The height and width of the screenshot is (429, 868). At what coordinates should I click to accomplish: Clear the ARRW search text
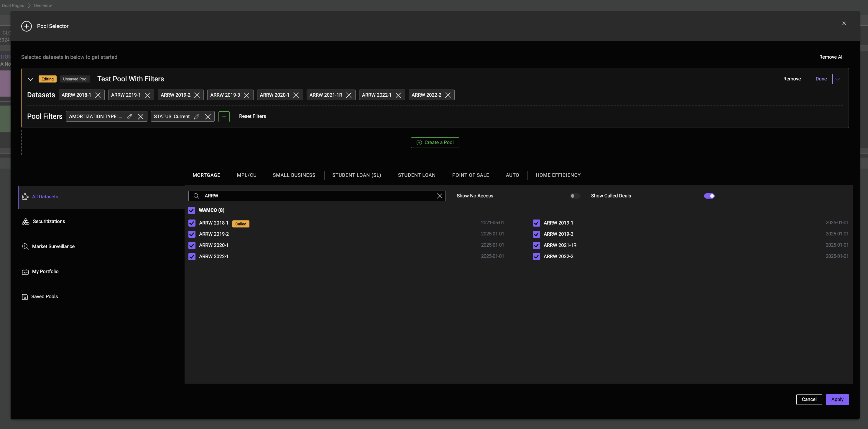pos(439,196)
